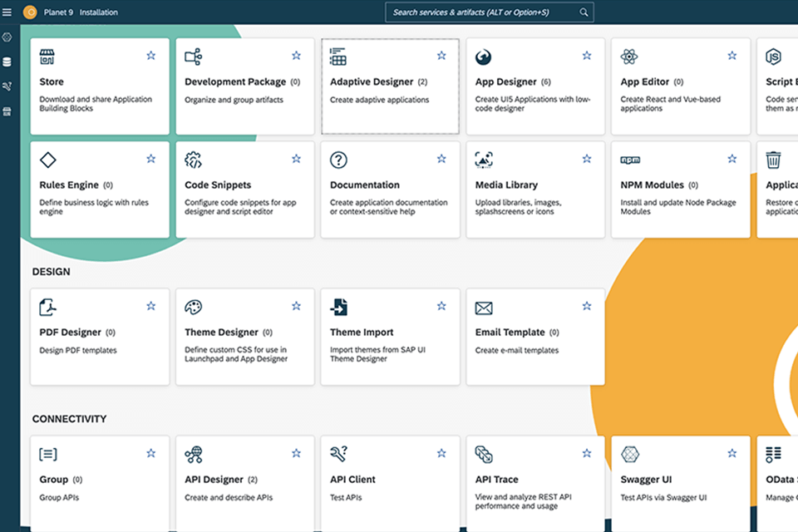
Task: Click the App Editor atom icon
Action: point(629,57)
